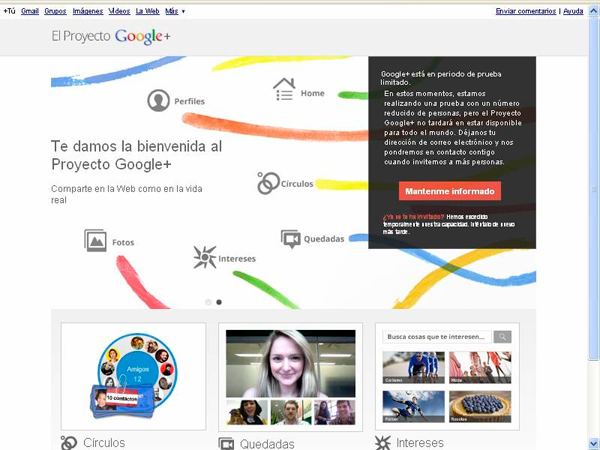Click Círculos icon below the circles card
Image resolution: width=600 pixels, height=450 pixels.
[x=69, y=443]
